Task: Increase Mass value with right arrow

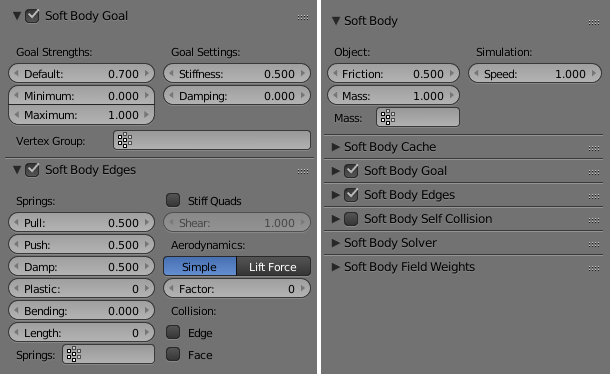Action: point(452,95)
